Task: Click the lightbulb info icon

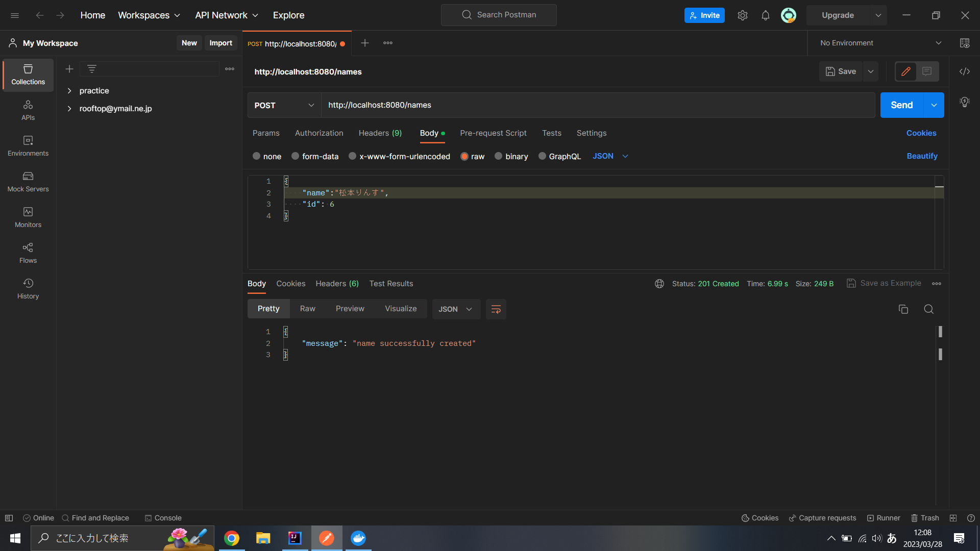Action: tap(965, 102)
